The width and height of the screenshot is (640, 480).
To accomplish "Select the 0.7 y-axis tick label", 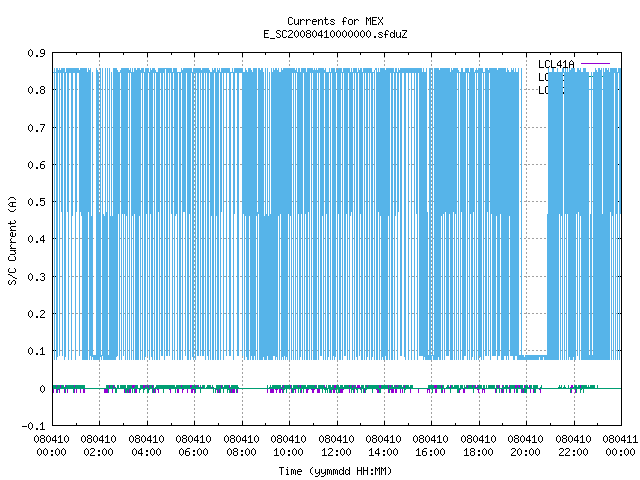I will [36, 128].
